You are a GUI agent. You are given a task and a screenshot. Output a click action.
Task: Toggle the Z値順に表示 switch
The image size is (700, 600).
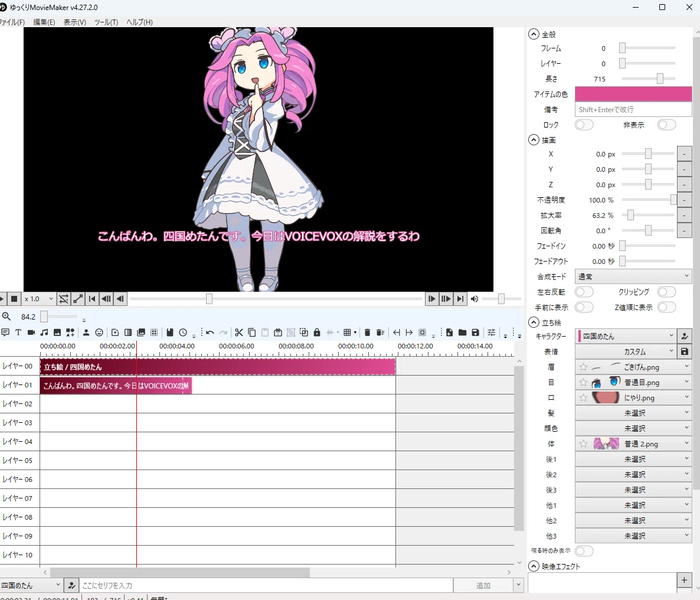tap(666, 307)
